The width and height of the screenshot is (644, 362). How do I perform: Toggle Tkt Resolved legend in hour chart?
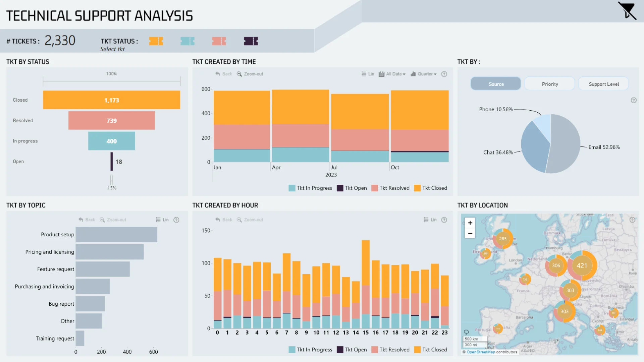(390, 350)
